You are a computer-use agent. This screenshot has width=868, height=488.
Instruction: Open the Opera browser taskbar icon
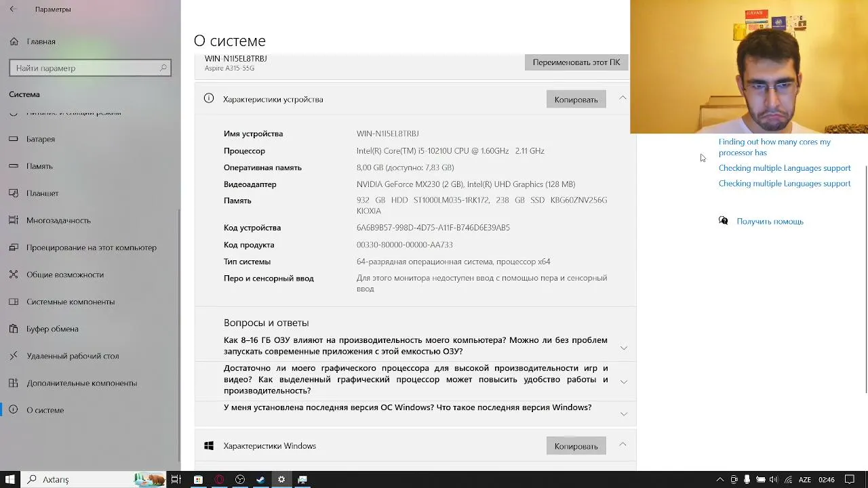219,479
